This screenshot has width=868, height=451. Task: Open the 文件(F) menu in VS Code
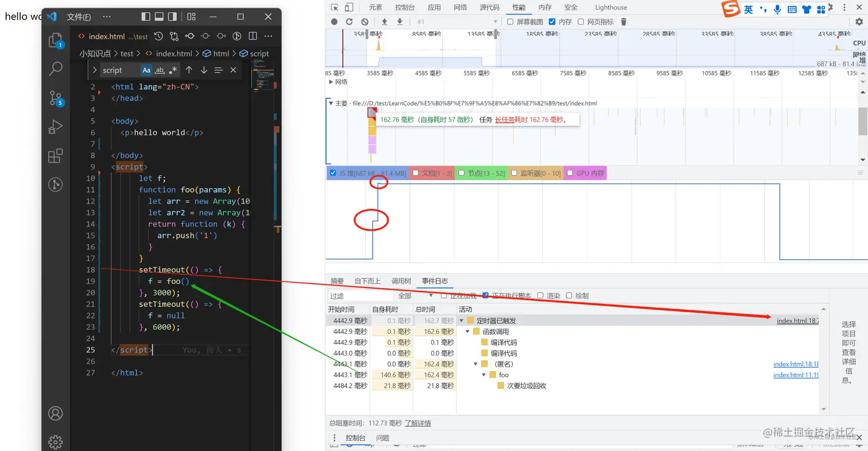point(79,17)
